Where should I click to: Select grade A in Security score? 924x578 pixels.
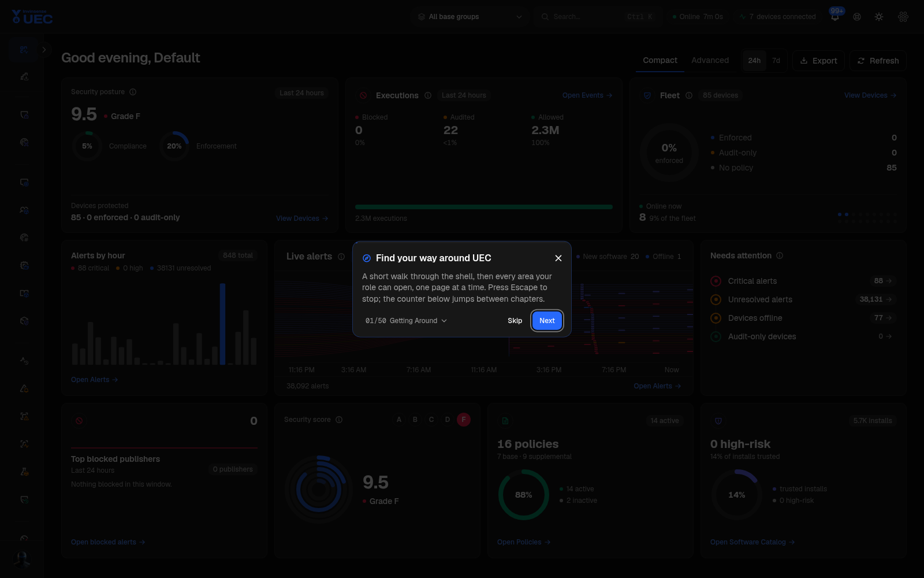click(x=399, y=420)
